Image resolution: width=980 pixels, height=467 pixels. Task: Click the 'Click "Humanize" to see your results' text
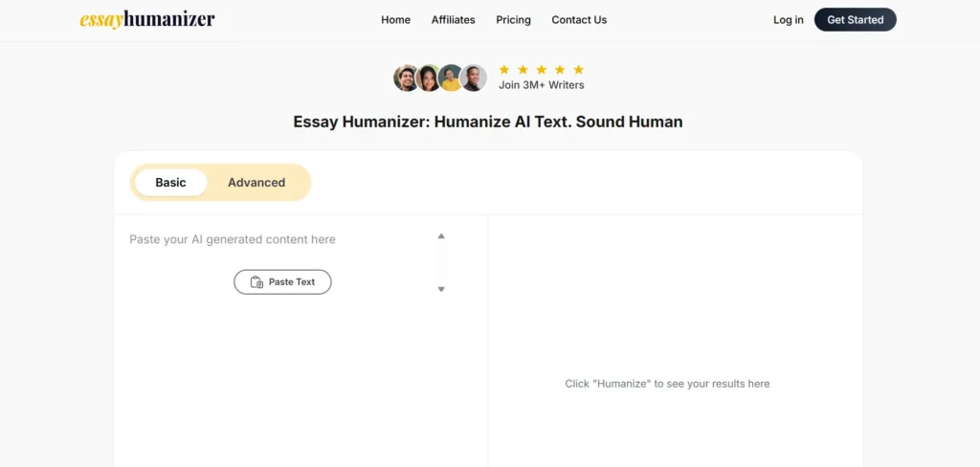667,384
